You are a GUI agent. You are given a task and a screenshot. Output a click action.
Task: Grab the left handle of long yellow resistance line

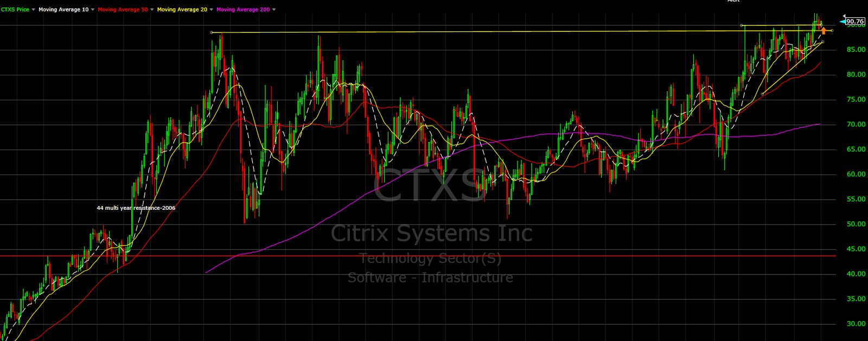(212, 33)
